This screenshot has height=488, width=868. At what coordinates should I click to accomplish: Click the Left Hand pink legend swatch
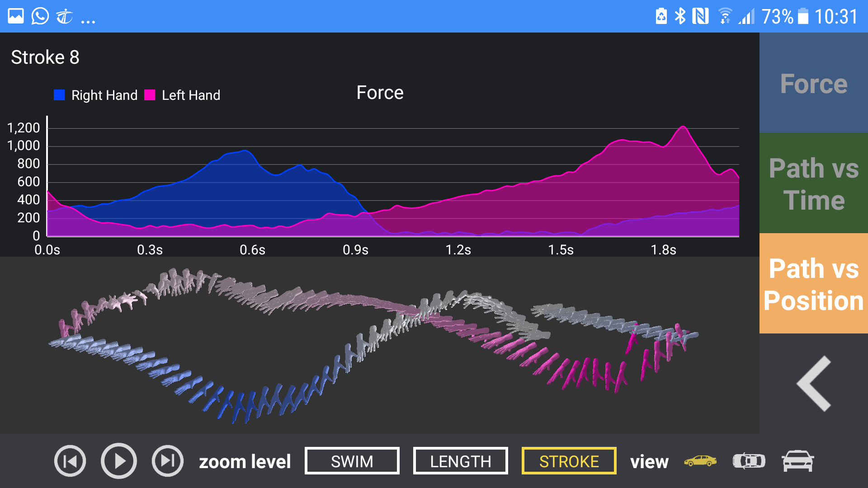(150, 95)
